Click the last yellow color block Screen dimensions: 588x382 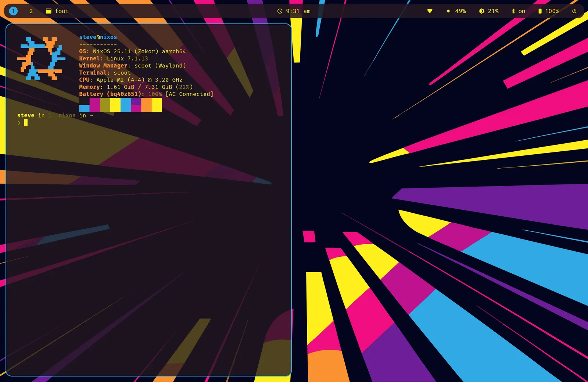tap(157, 105)
